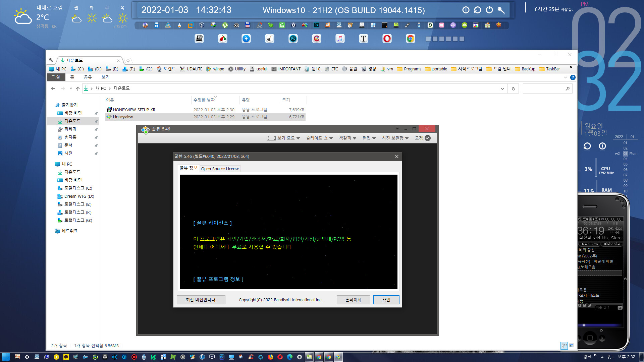
Task: Open the 파일 ribbon tab in Explorer
Action: pos(56,77)
